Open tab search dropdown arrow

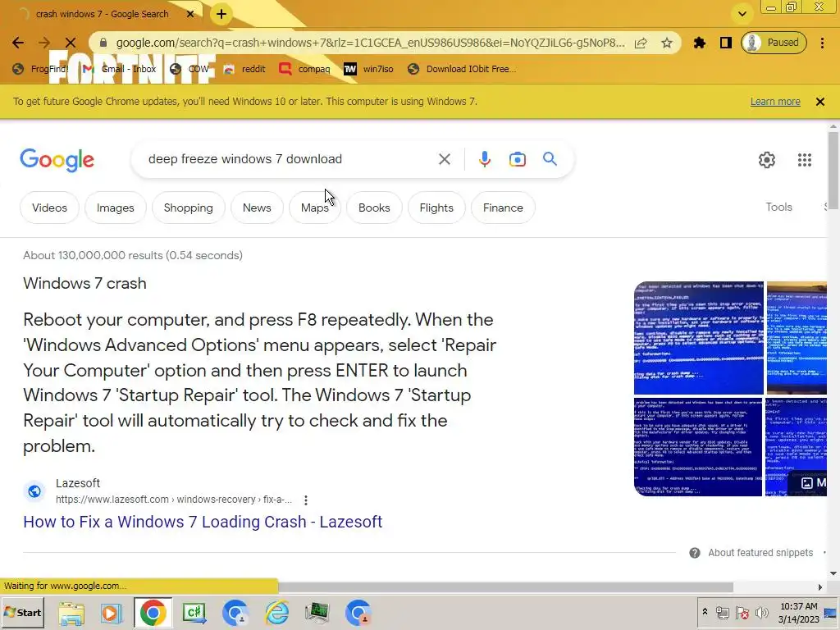[742, 14]
